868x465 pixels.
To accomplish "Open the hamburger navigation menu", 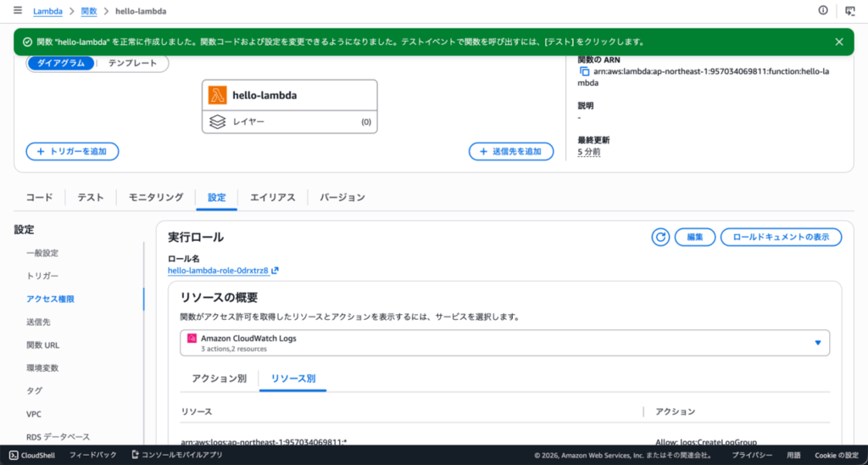I will click(x=18, y=10).
